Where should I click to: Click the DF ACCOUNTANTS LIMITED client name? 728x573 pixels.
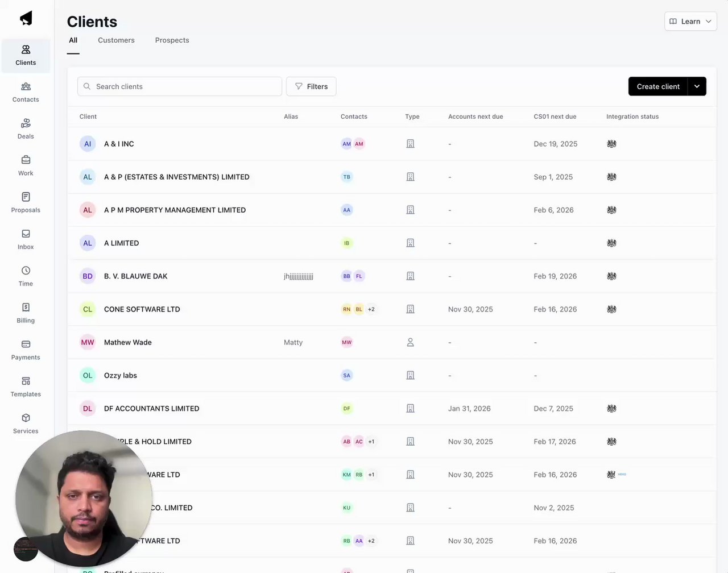click(x=152, y=408)
